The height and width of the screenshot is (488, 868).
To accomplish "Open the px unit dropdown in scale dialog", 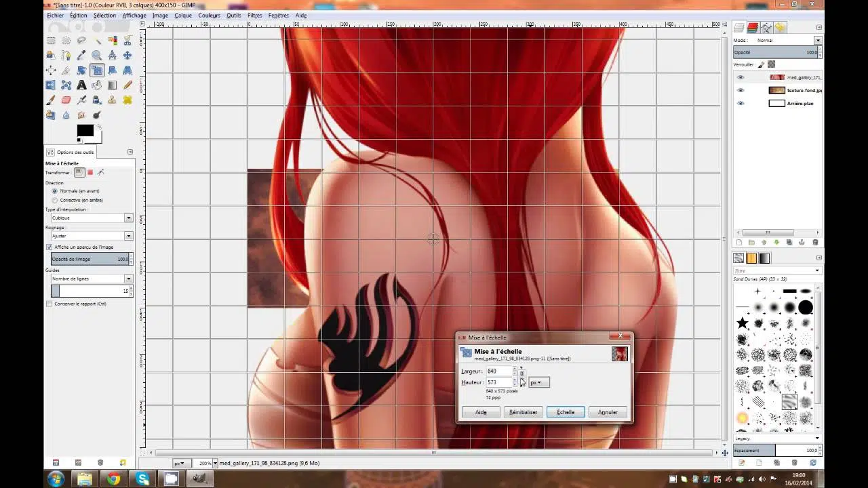I will 538,382.
